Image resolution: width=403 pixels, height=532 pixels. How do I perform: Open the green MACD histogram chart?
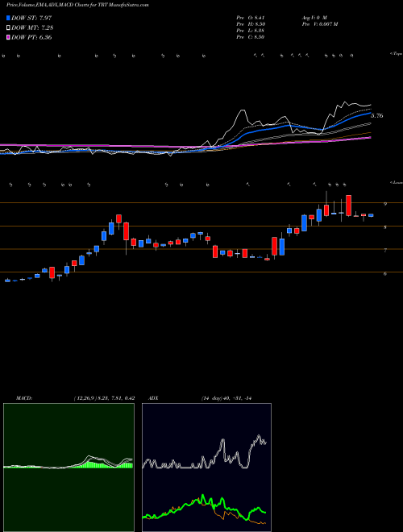click(x=69, y=468)
